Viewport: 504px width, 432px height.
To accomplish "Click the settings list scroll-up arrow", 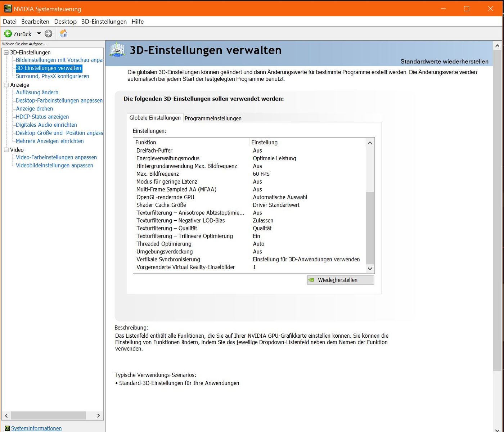I will pyautogui.click(x=370, y=143).
